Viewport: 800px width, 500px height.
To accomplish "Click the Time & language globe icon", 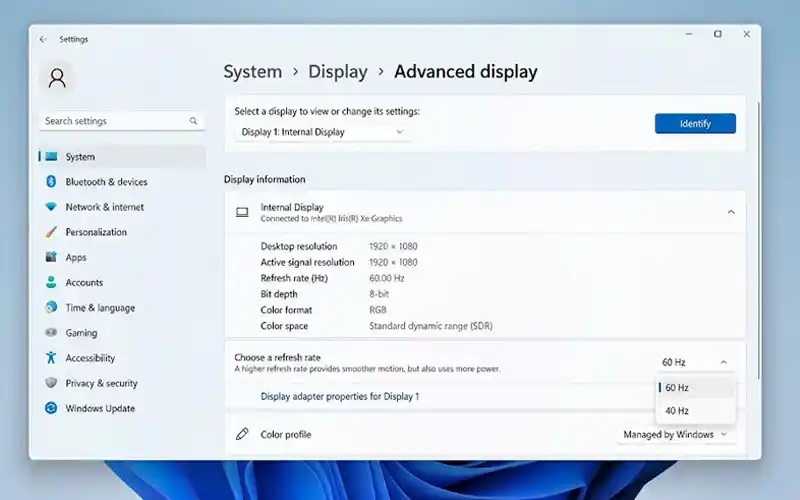I will tap(51, 307).
